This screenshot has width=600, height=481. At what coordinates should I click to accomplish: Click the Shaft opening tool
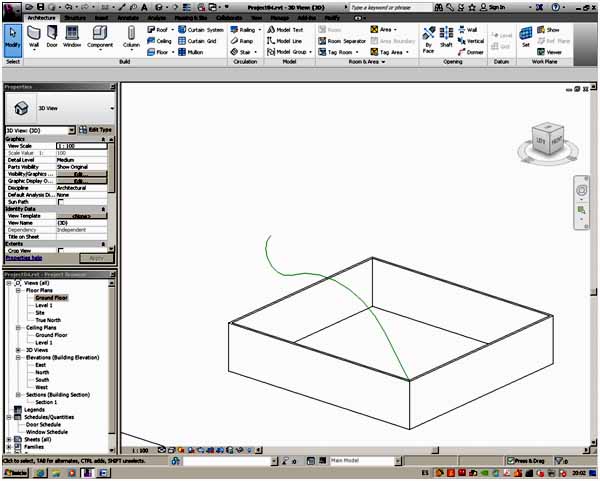[x=447, y=37]
